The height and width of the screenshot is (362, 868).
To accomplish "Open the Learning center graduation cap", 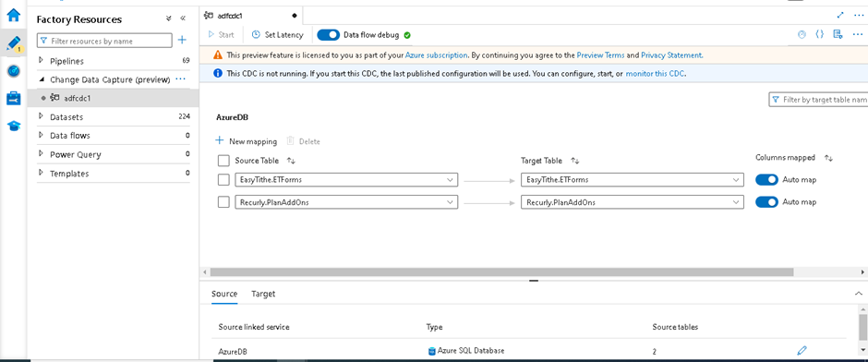I will 13,127.
